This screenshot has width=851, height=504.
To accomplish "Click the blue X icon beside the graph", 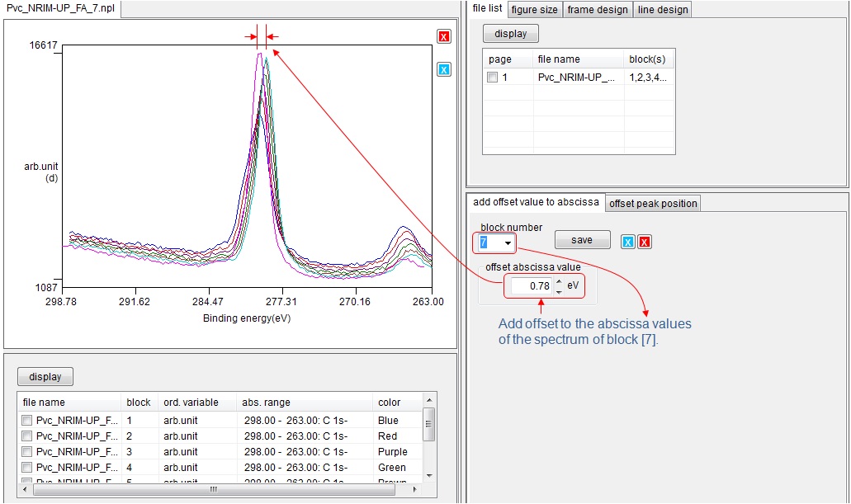I will tap(444, 69).
